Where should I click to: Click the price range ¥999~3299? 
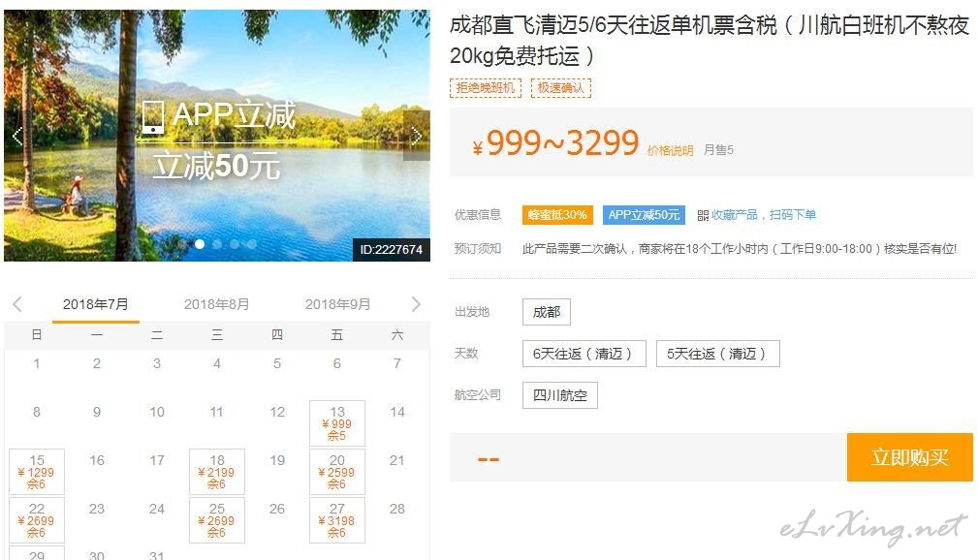tap(555, 143)
